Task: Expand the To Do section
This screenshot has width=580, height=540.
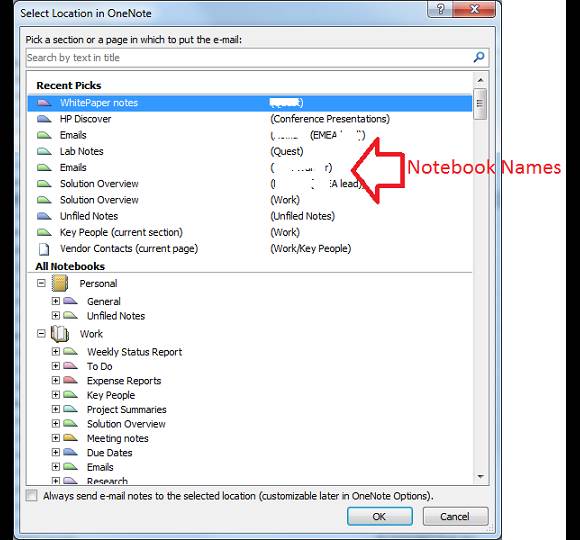Action: point(55,366)
